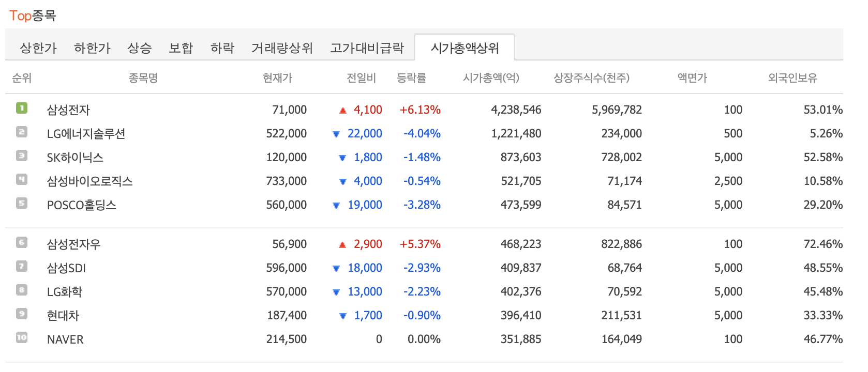868x372 pixels.
Task: Click red up arrow in 삼성전자우 row
Action: click(342, 244)
